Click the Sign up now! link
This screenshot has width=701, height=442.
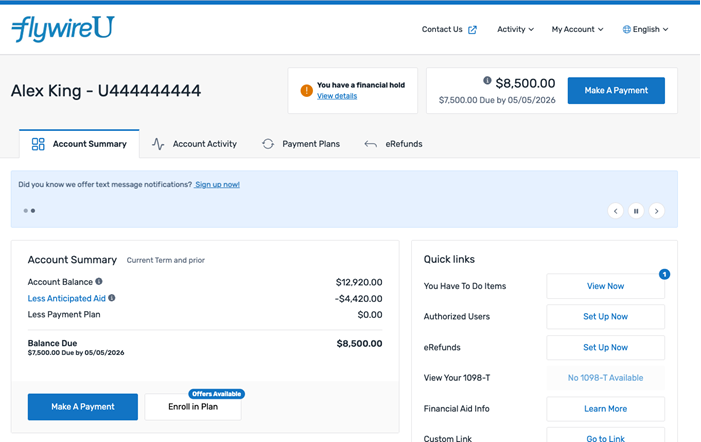217,185
